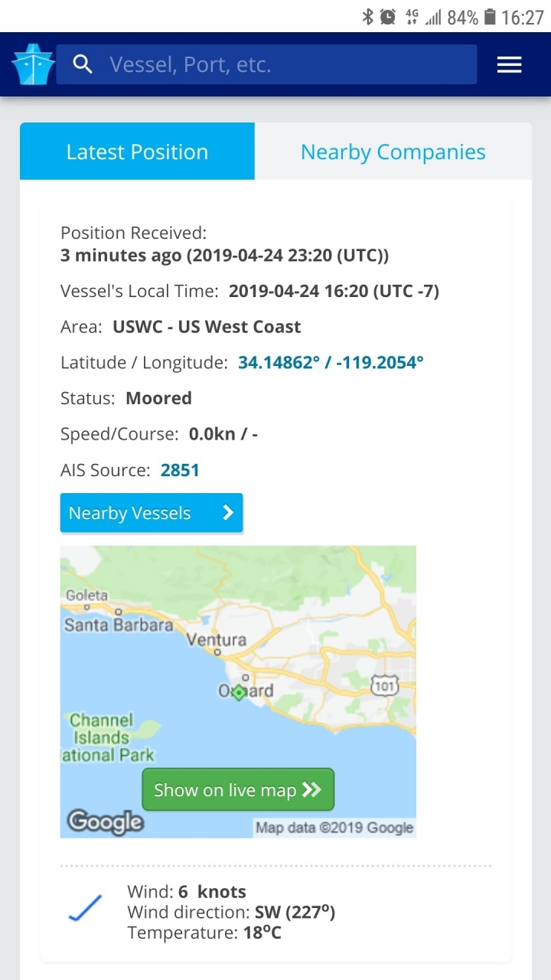Open AIS Source 2851 link
Image resolution: width=551 pixels, height=980 pixels.
[180, 470]
